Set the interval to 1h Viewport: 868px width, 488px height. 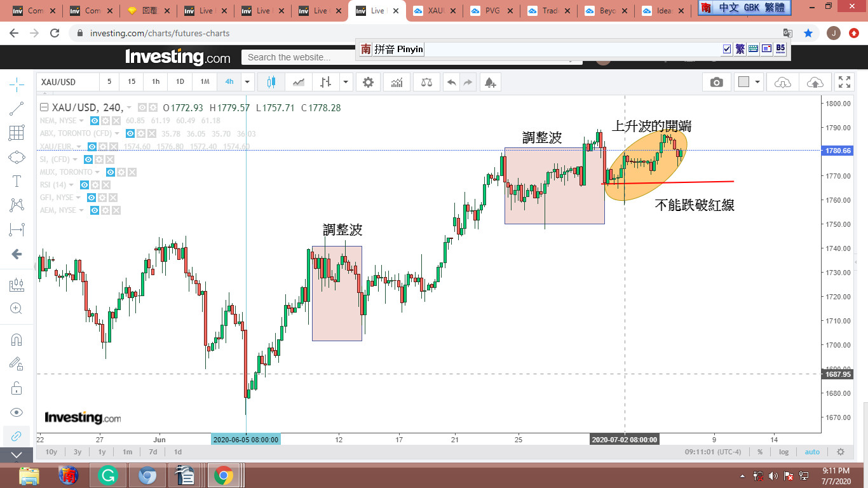(x=156, y=82)
